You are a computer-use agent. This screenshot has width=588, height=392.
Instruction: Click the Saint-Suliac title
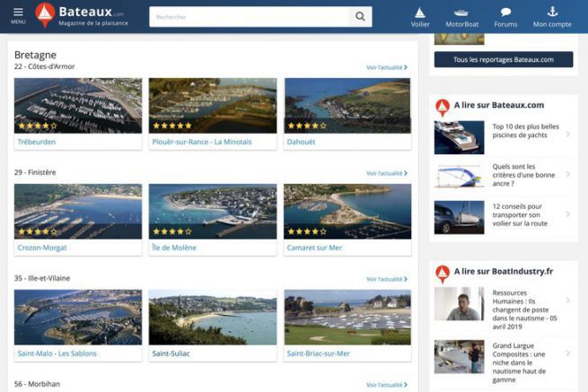point(171,353)
